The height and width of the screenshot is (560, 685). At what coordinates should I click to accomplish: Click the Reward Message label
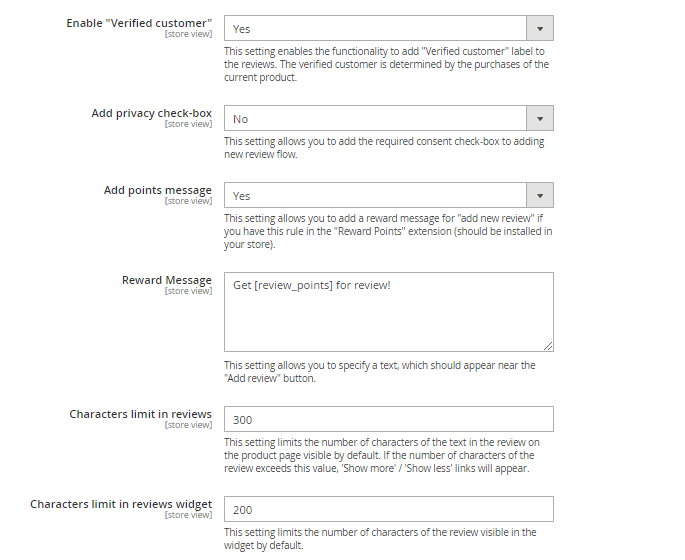coord(167,280)
